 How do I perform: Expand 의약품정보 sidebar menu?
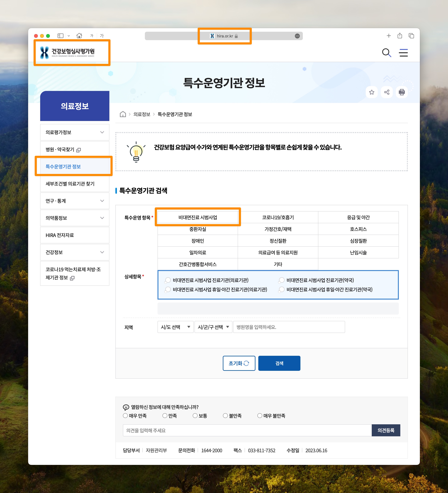[75, 218]
